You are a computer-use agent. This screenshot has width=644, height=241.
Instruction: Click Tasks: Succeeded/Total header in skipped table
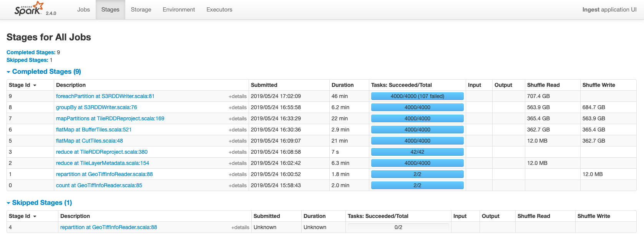point(378,216)
